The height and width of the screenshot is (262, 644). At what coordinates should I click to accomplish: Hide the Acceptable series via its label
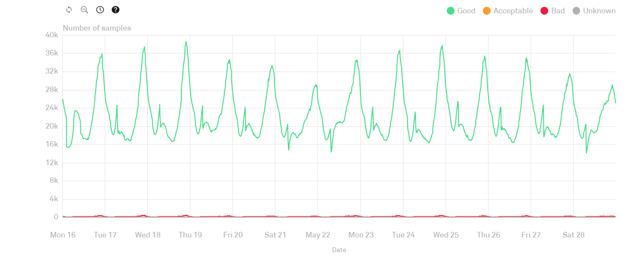tap(513, 11)
